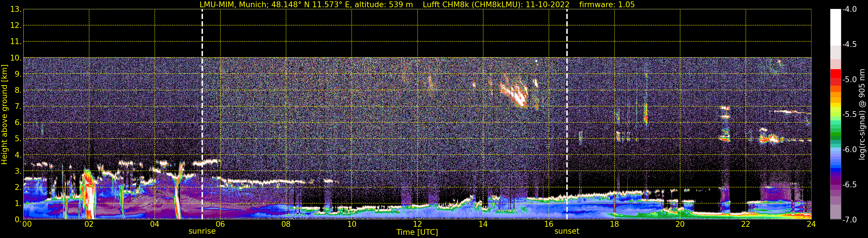The height and width of the screenshot is (238, 868).
Task: Click the "altitude: 539 m" text in title
Action: pos(384,5)
